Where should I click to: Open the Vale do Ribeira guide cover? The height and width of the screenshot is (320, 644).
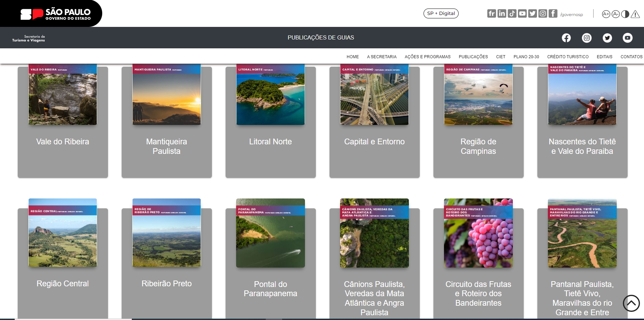(x=63, y=95)
